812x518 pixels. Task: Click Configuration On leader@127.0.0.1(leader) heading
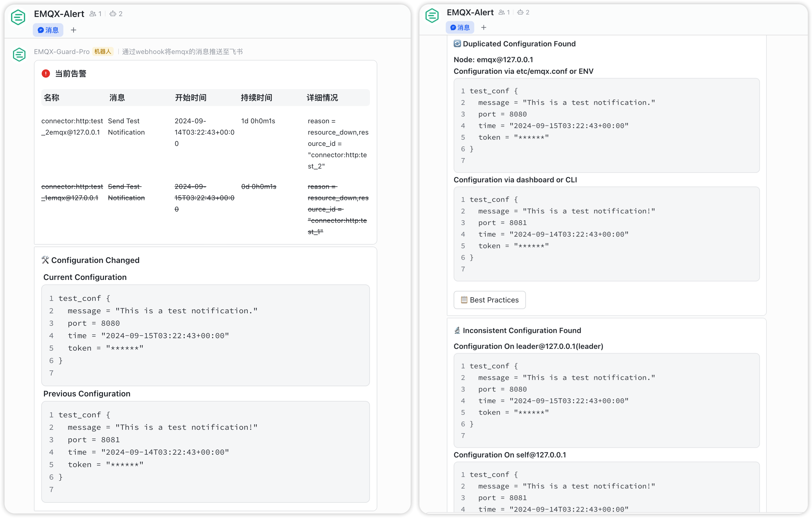(x=528, y=346)
